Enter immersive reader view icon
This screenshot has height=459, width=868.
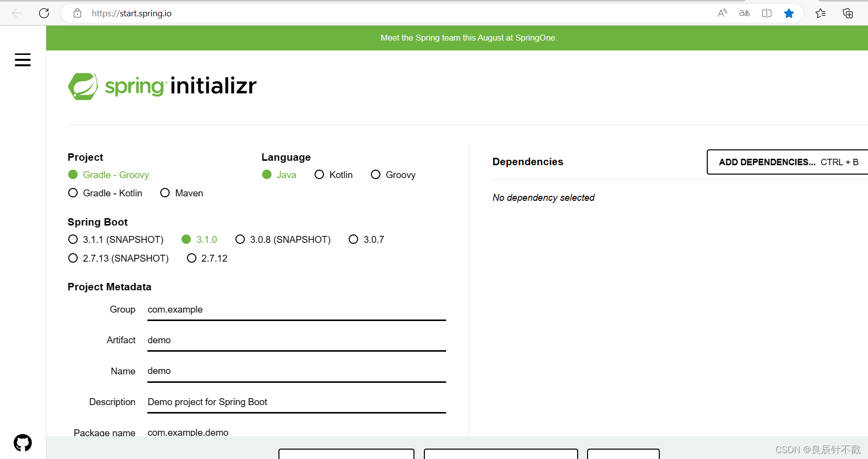pyautogui.click(x=767, y=13)
